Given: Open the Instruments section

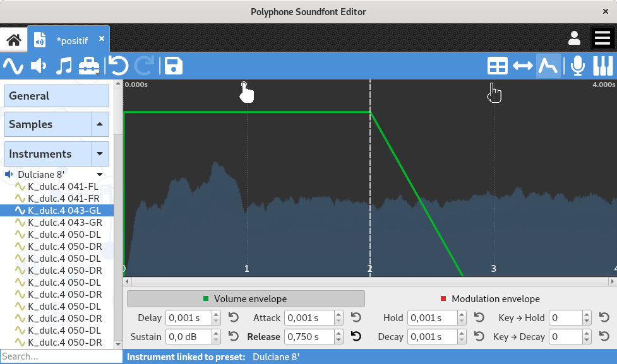Looking at the screenshot, I should [x=47, y=154].
